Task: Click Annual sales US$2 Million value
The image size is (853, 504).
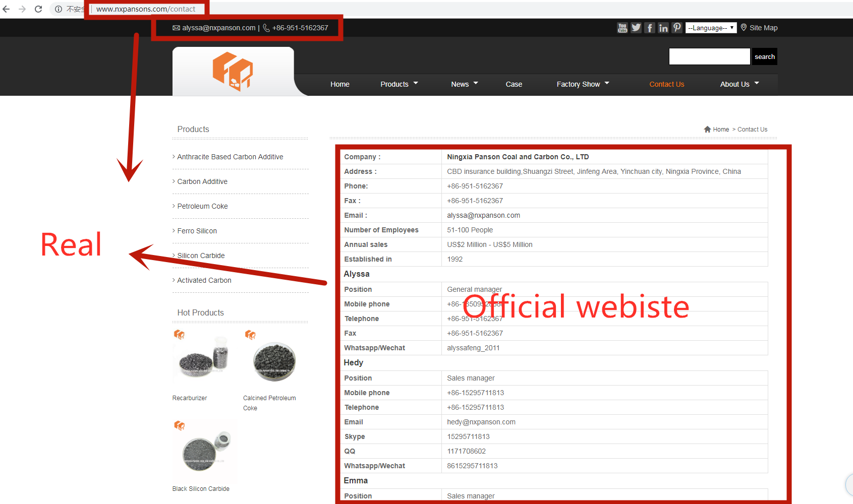Action: pos(490,244)
